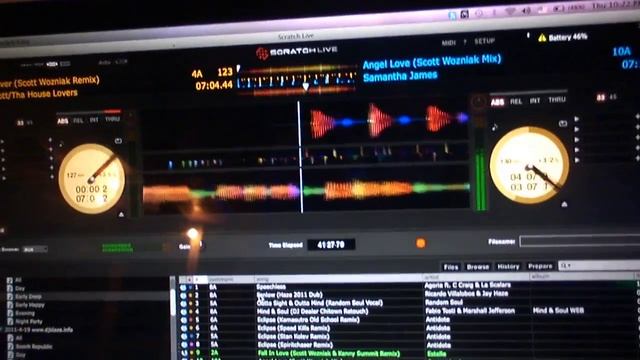Select the Evening crate
640x360 pixels.
pos(25,313)
